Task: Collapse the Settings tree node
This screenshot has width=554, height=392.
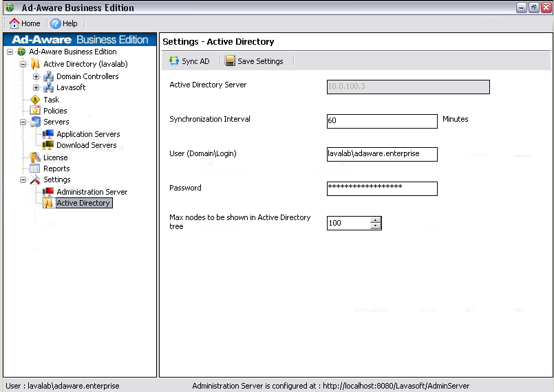Action: [x=23, y=180]
